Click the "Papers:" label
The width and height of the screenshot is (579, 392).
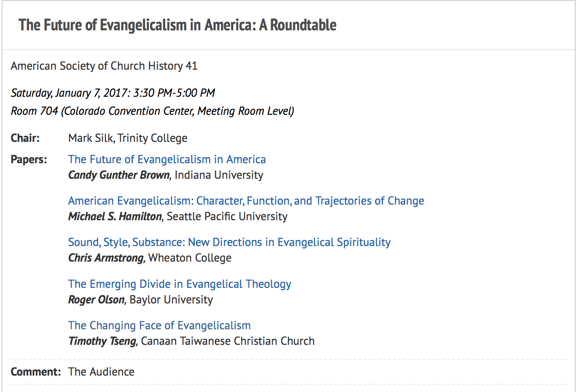pos(29,160)
